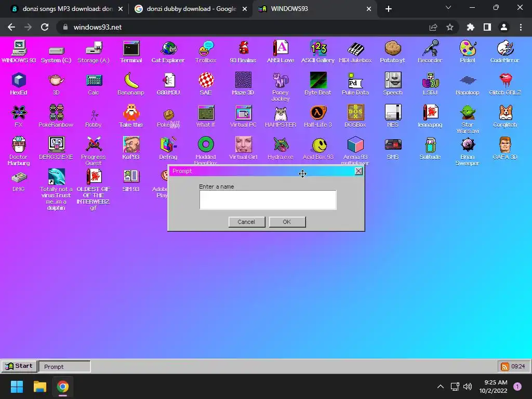Open SIM 93 icon

(131, 181)
